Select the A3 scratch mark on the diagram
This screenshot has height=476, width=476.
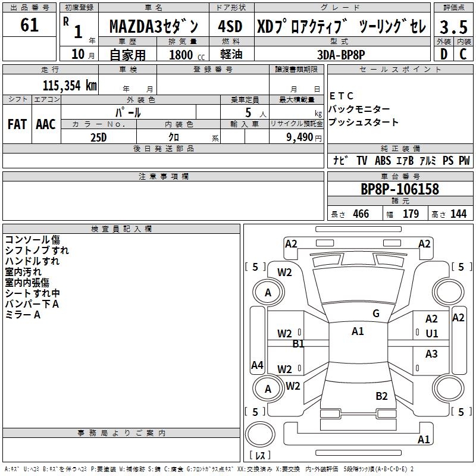431,354
